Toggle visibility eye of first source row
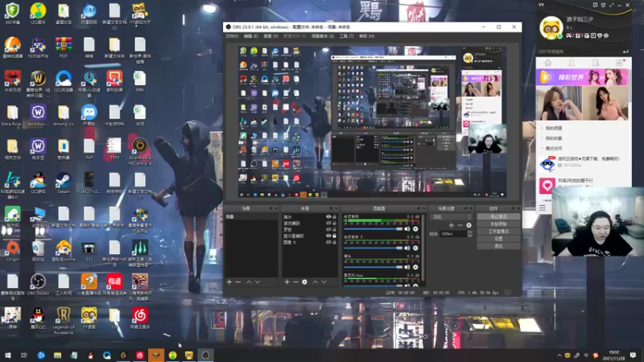 328,216
